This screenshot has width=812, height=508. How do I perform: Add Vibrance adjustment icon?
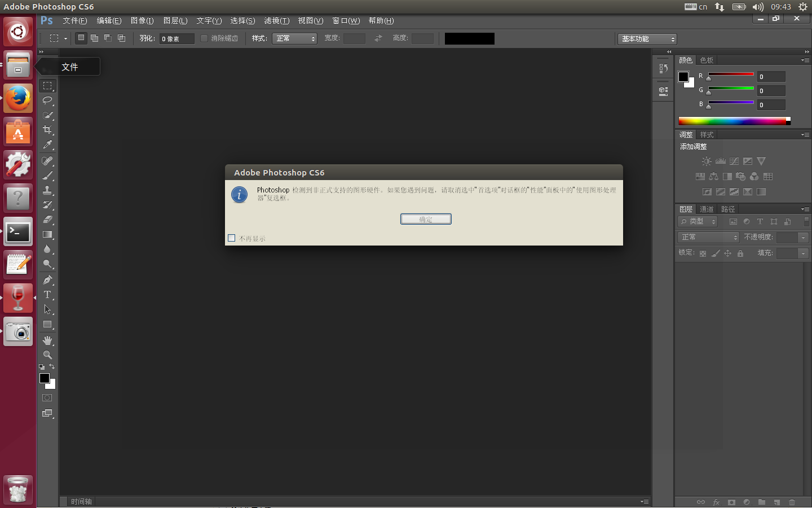761,161
